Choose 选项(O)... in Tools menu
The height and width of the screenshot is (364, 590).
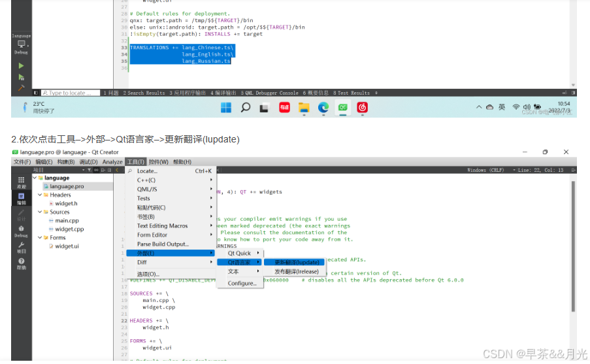point(170,274)
